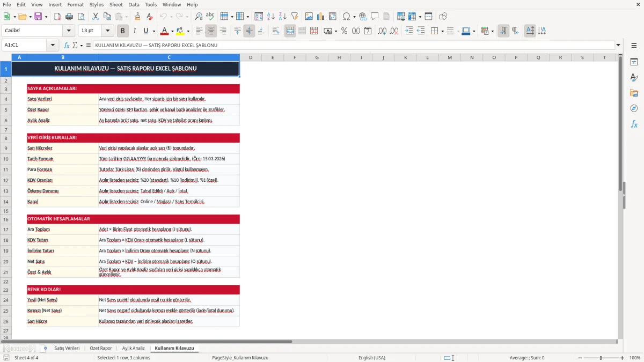This screenshot has height=362, width=644.
Task: Toggle bold formatting
Action: (x=123, y=31)
